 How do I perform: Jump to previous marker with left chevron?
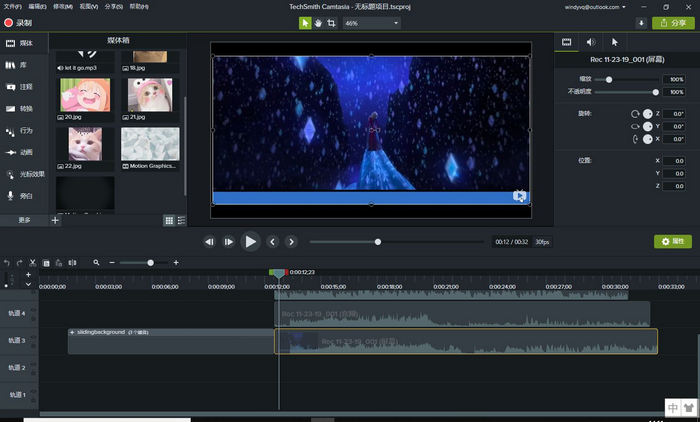[272, 242]
